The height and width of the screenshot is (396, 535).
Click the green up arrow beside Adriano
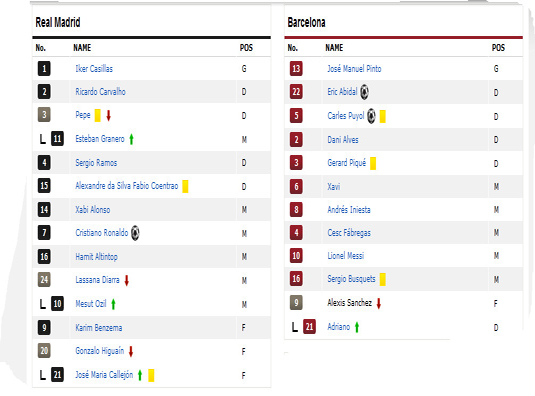(x=357, y=327)
